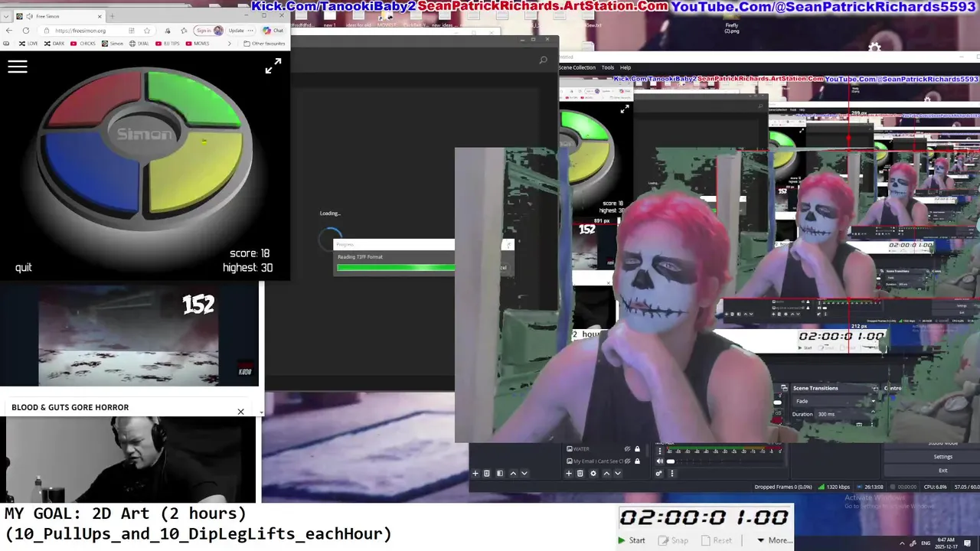Remove the selected scene in OBS
The image size is (980, 551).
[x=487, y=473]
